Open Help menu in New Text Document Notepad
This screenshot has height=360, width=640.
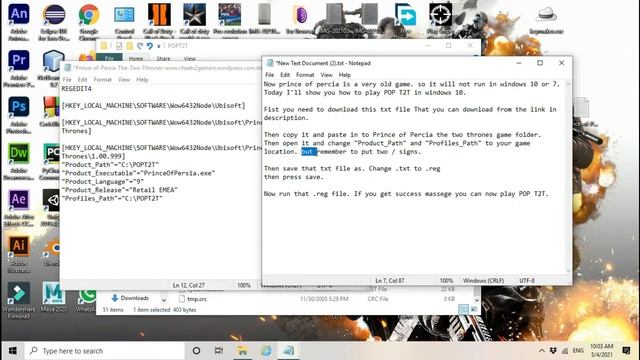[344, 75]
